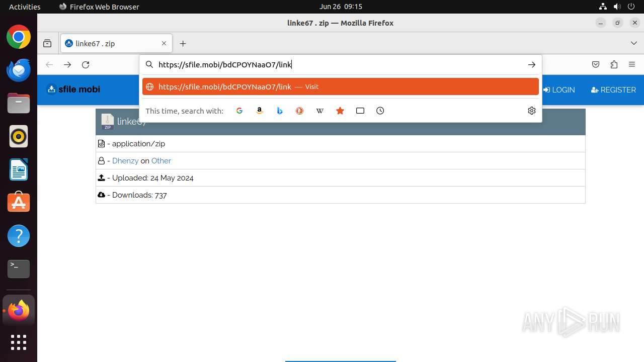Open Extensions puzzle icon
Viewport: 644px width, 362px height.
pos(614,64)
